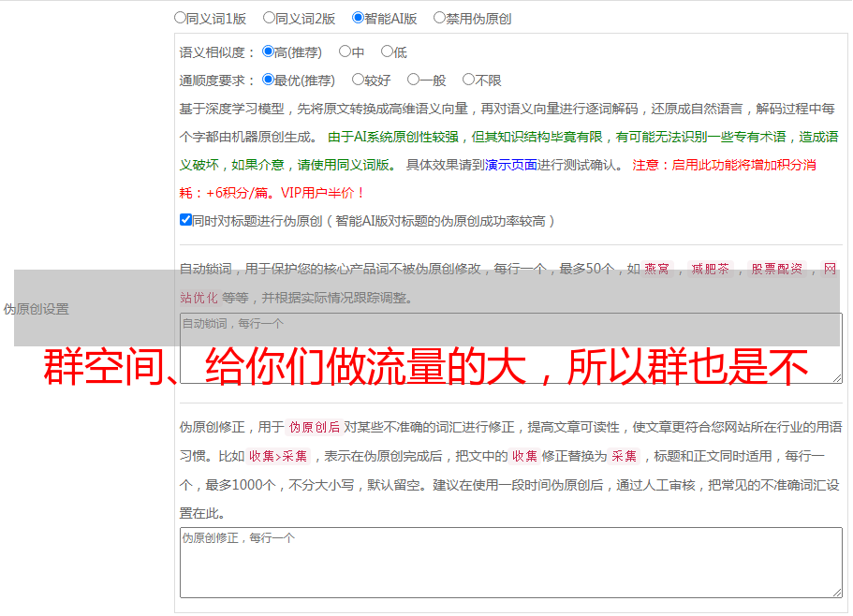Image resolution: width=853 pixels, height=616 pixels.
Task: Click the 自动锁词 textarea
Action: pos(511,348)
